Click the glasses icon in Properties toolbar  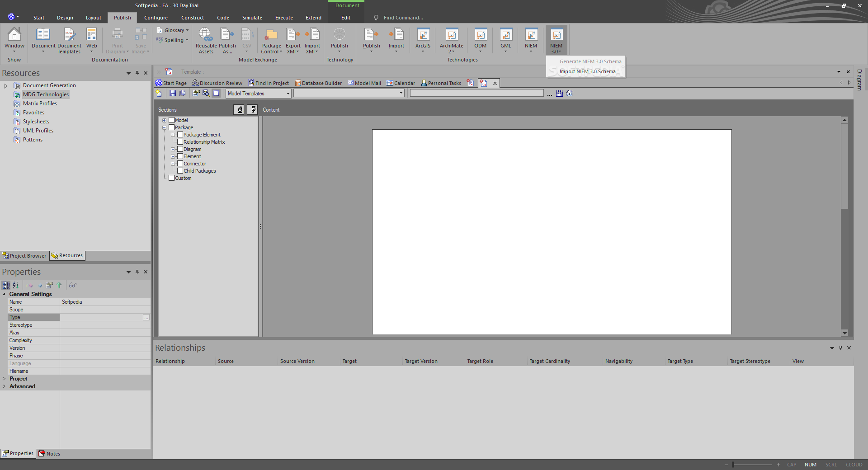click(73, 285)
